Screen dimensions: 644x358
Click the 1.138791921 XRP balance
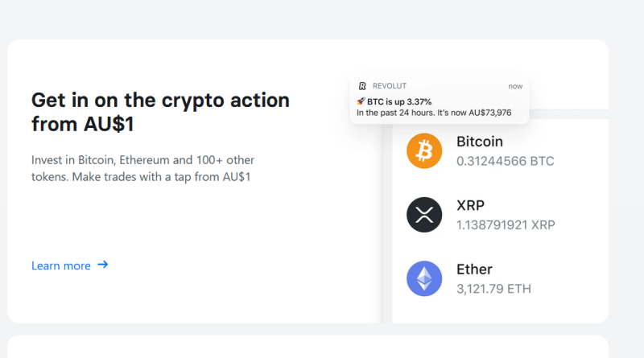point(506,225)
